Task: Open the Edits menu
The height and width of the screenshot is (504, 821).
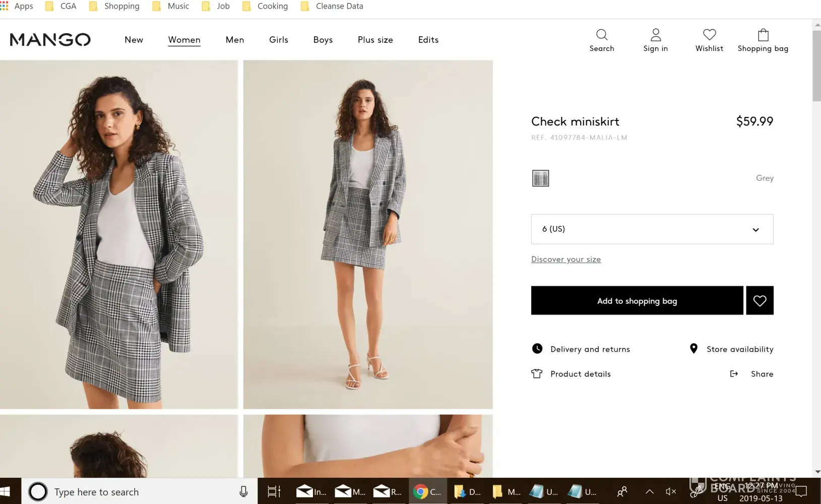Action: click(x=428, y=40)
